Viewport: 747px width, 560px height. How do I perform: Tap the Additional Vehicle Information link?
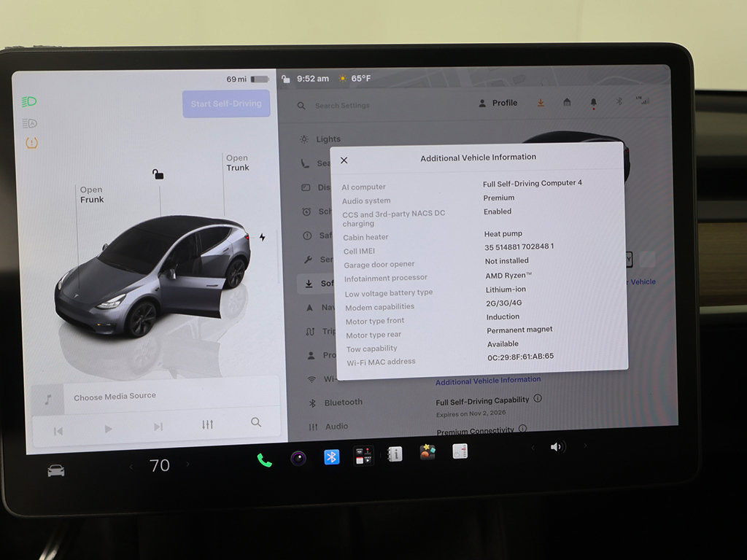488,381
